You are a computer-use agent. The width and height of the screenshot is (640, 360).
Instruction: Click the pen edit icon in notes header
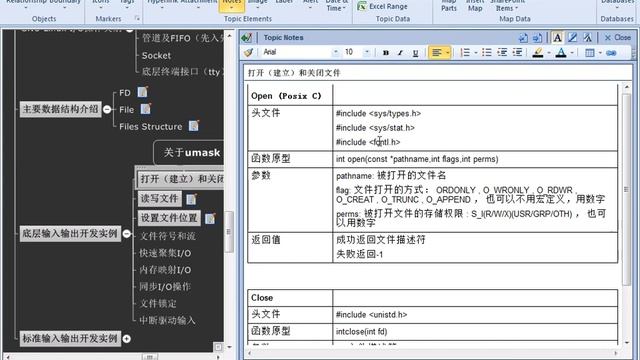(x=573, y=38)
